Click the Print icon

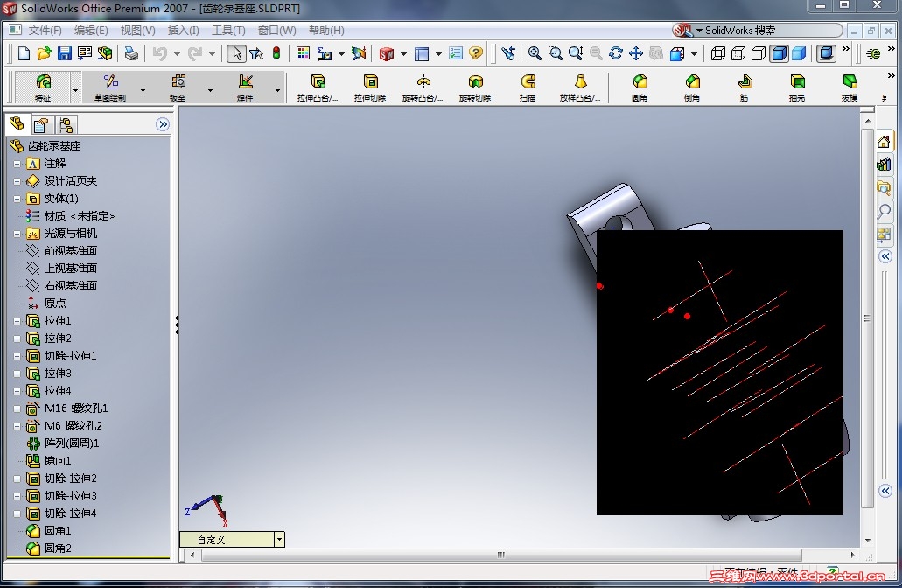coord(132,53)
